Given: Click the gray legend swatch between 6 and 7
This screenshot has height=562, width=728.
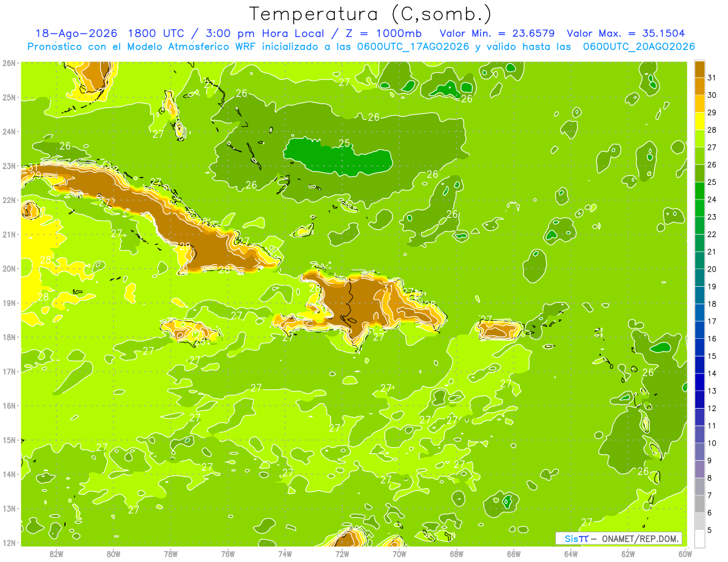Looking at the screenshot, I should [x=699, y=504].
